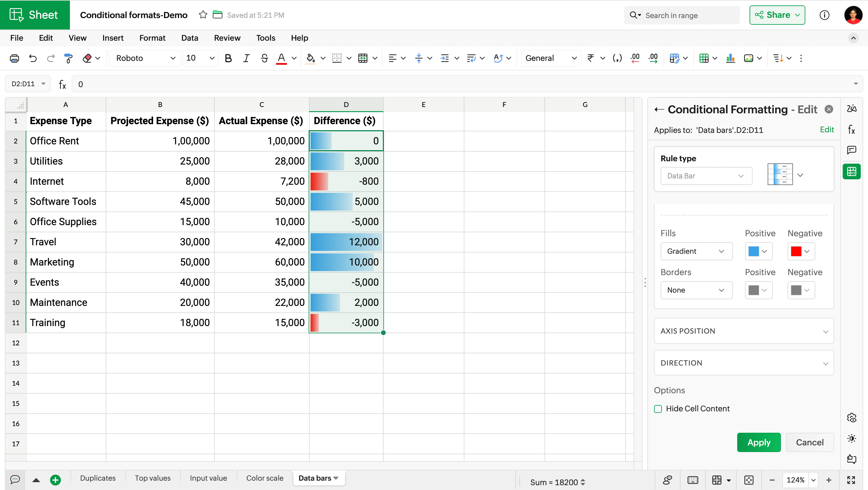This screenshot has width=868, height=490.
Task: Open the Roboto font dropdown
Action: point(145,58)
